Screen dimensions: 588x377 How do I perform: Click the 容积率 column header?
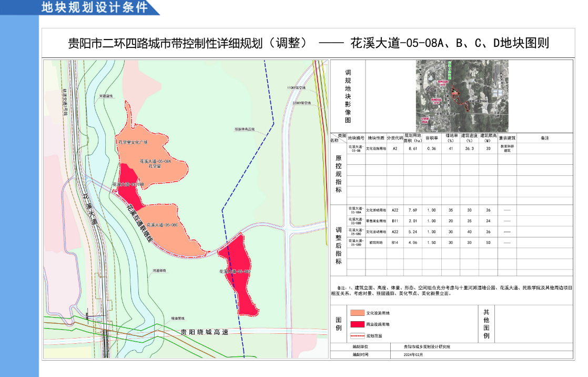(x=432, y=138)
